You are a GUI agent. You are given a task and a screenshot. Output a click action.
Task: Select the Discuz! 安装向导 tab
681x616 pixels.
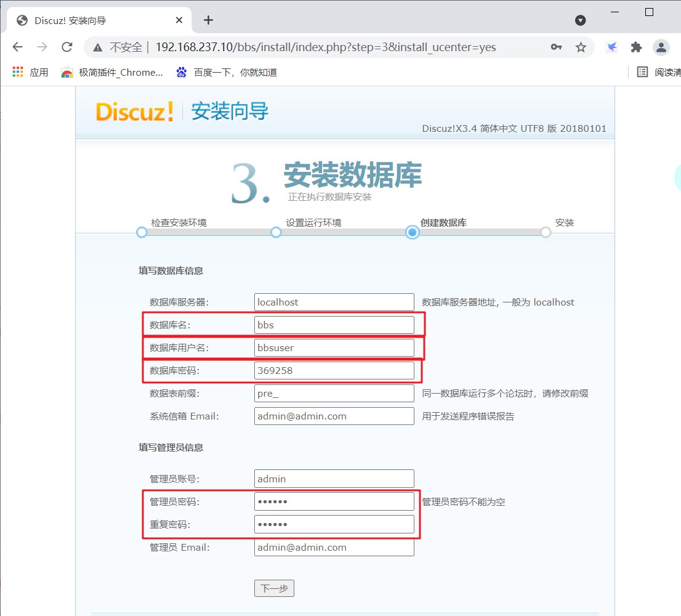(x=99, y=20)
